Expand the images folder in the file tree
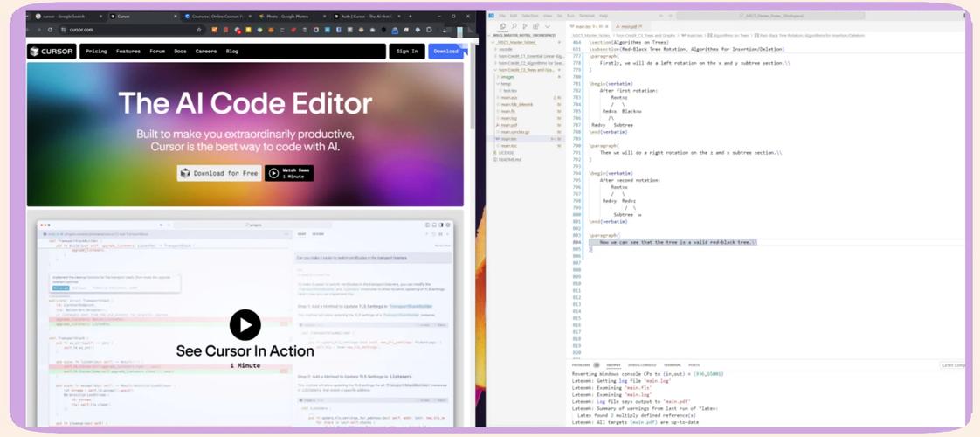 (x=507, y=77)
